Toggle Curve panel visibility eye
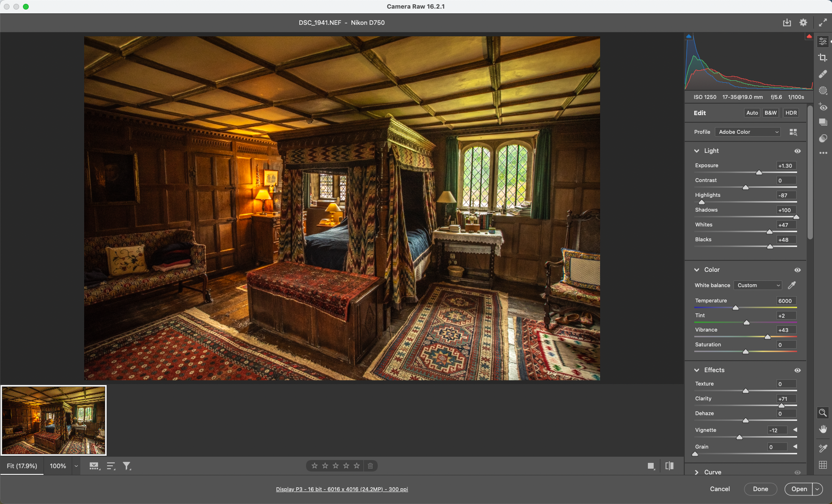The image size is (832, 504). [798, 472]
